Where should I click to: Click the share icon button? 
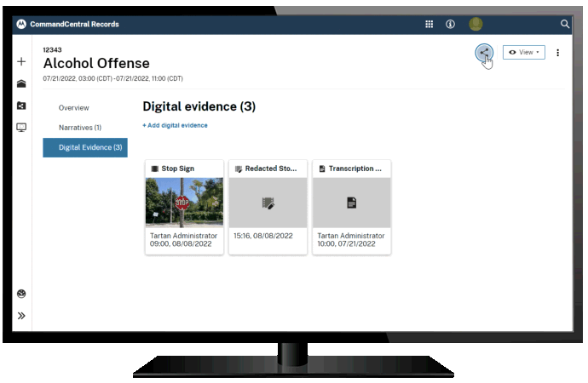(x=484, y=52)
